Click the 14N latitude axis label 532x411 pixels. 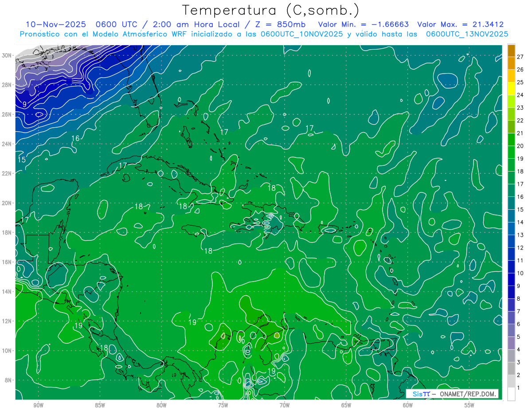click(7, 291)
